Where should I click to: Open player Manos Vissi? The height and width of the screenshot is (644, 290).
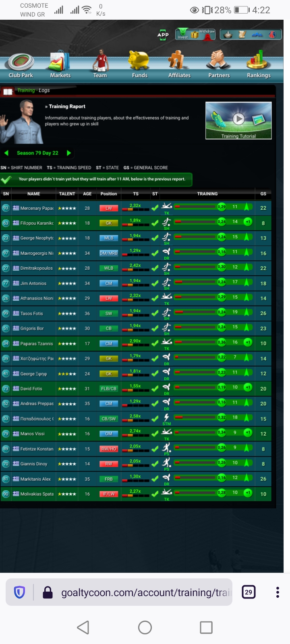coord(33,434)
